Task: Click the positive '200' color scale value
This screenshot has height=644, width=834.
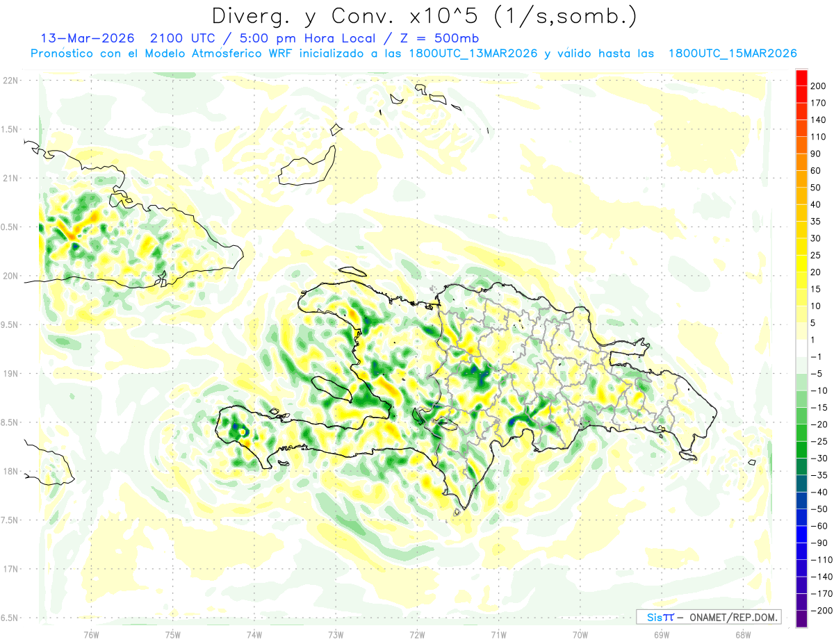Action: tap(818, 86)
